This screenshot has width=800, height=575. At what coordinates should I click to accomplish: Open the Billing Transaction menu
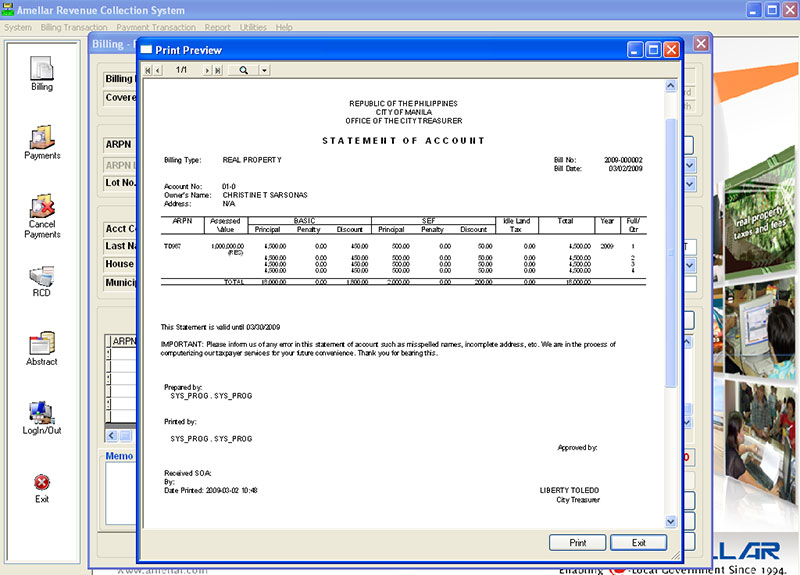coord(74,27)
